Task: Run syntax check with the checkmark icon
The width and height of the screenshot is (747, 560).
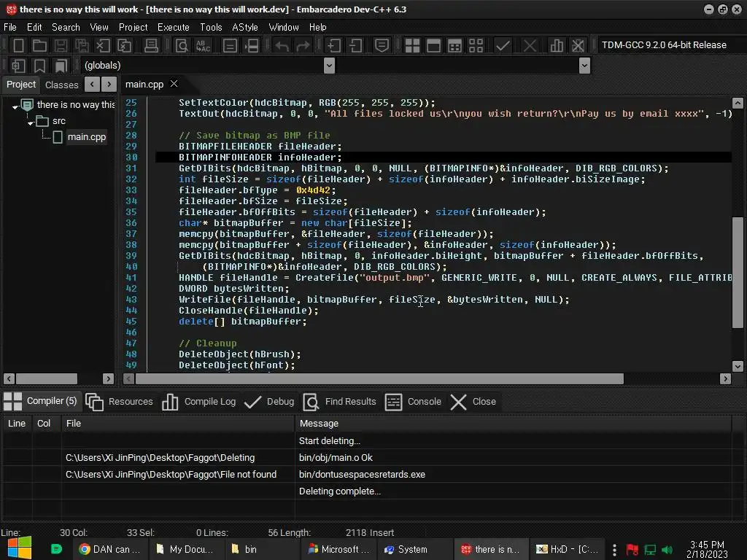Action: (503, 45)
